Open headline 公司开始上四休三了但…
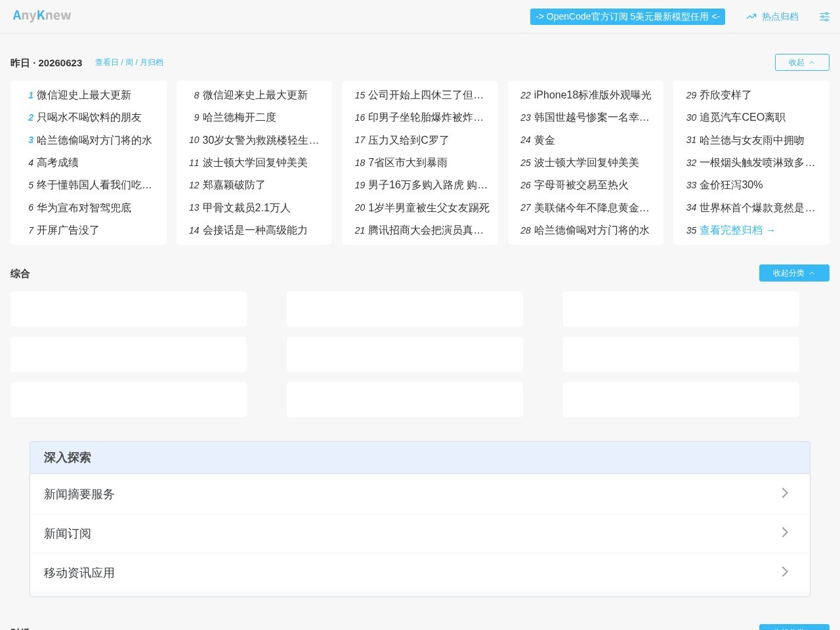Image resolution: width=840 pixels, height=630 pixels. (426, 95)
